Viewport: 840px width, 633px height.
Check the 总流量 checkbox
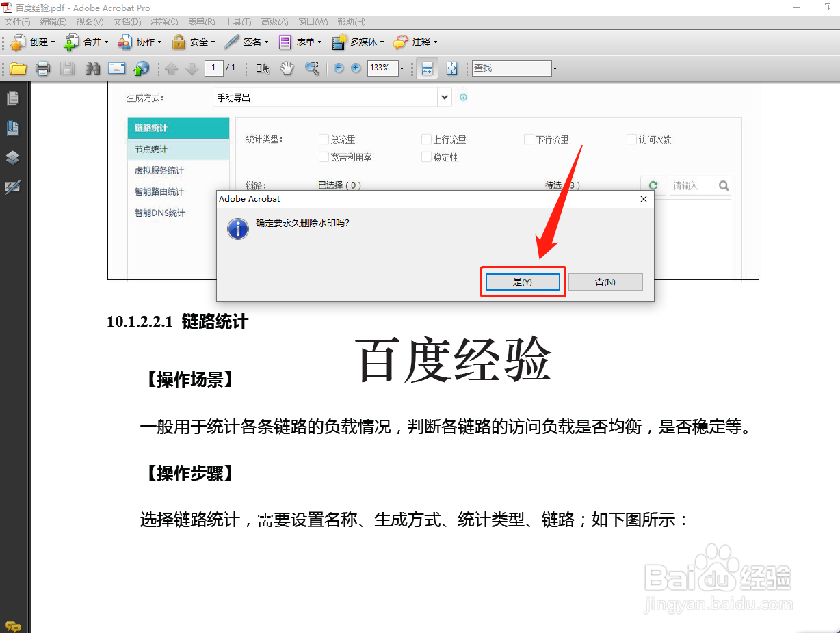(x=324, y=139)
